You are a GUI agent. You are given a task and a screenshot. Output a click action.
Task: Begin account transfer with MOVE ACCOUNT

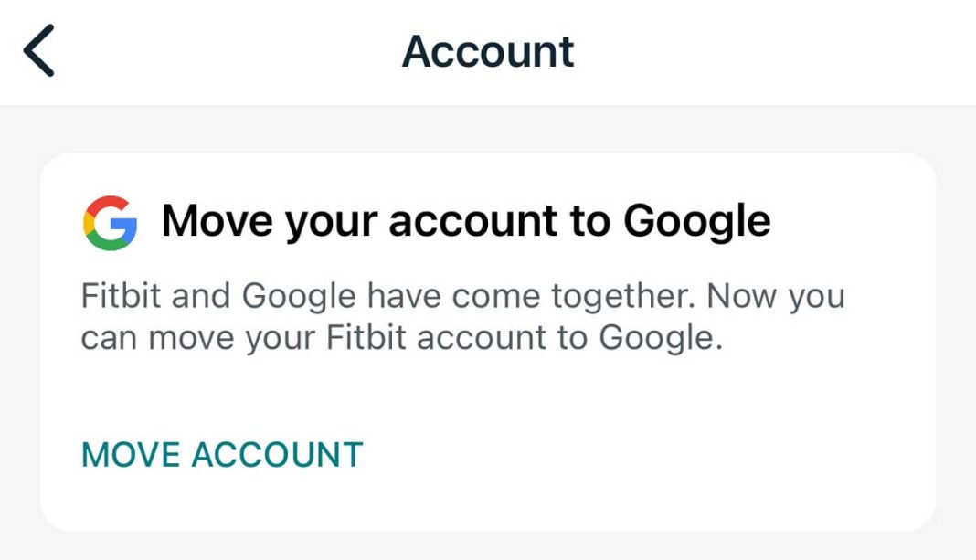(221, 453)
